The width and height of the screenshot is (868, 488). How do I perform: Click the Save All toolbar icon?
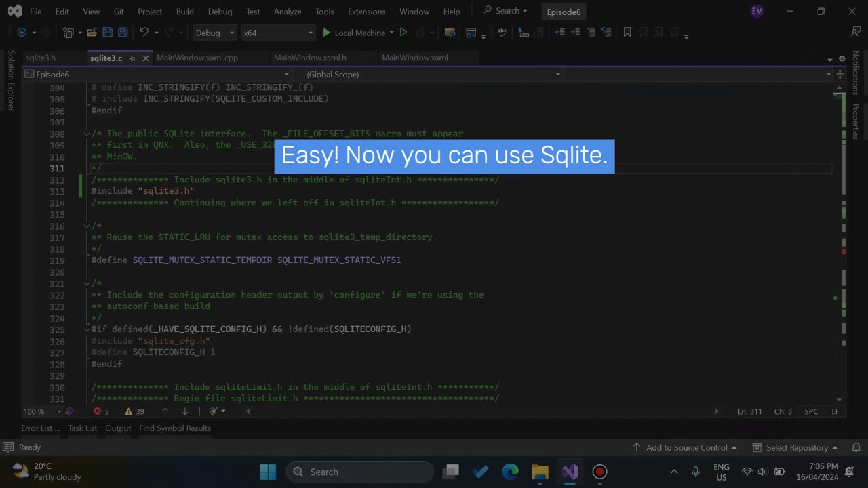(123, 33)
